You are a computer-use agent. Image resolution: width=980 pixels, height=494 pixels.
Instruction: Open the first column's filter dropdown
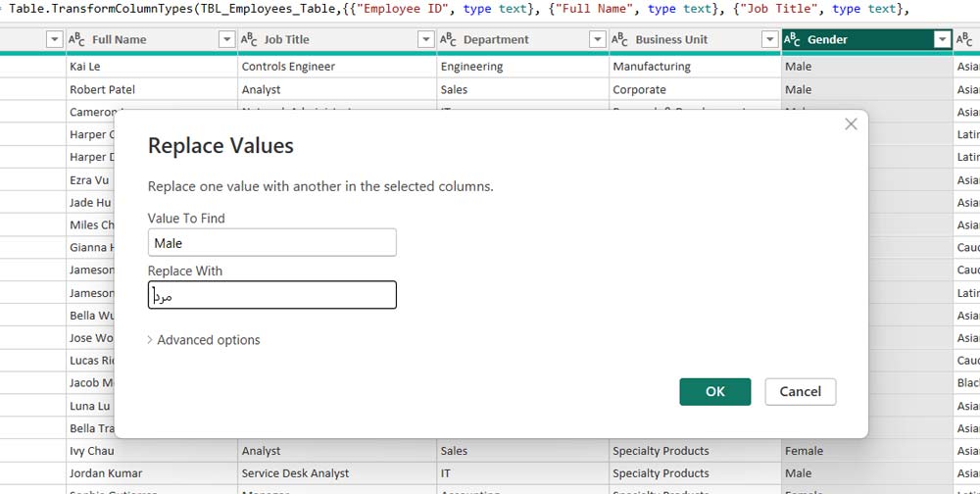click(x=55, y=40)
